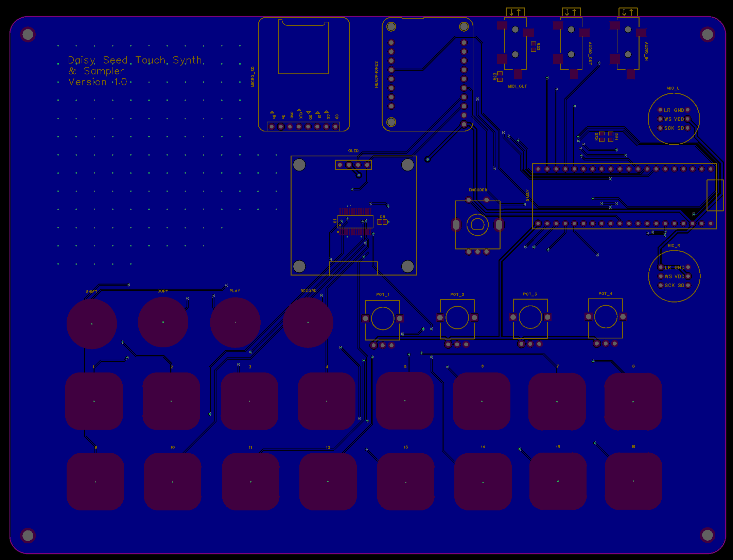Image resolution: width=733 pixels, height=560 pixels.
Task: Click the POT_1 potentiometer footprint
Action: pyautogui.click(x=383, y=319)
